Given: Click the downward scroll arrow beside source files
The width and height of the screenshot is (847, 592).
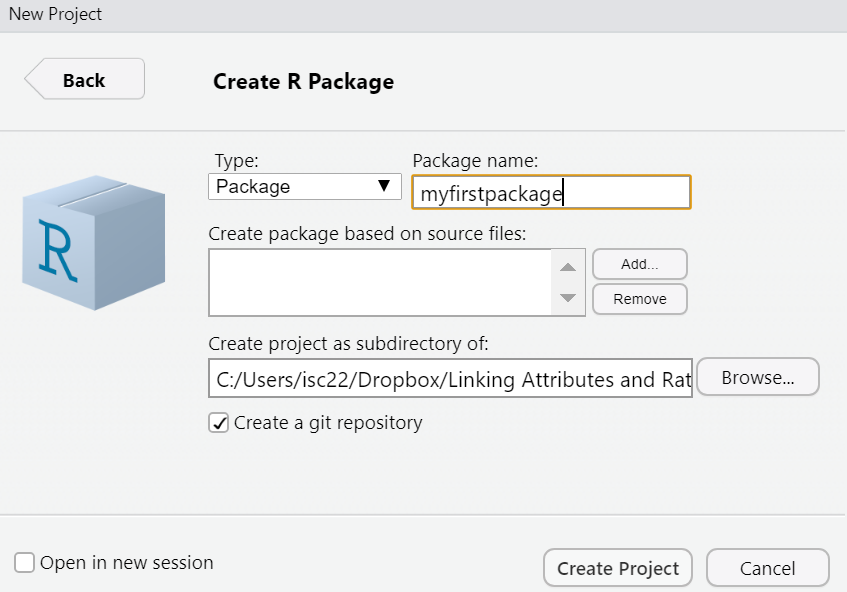Looking at the screenshot, I should (568, 297).
